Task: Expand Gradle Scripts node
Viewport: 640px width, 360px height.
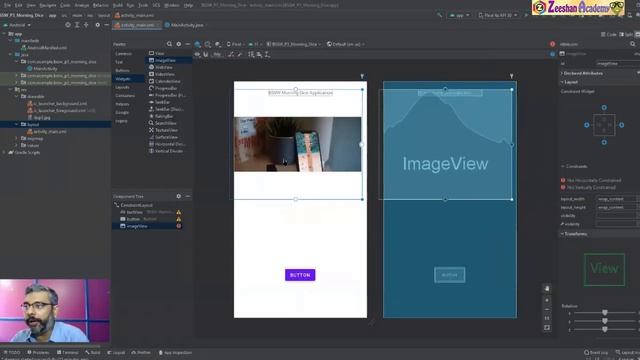Action: tap(4, 152)
